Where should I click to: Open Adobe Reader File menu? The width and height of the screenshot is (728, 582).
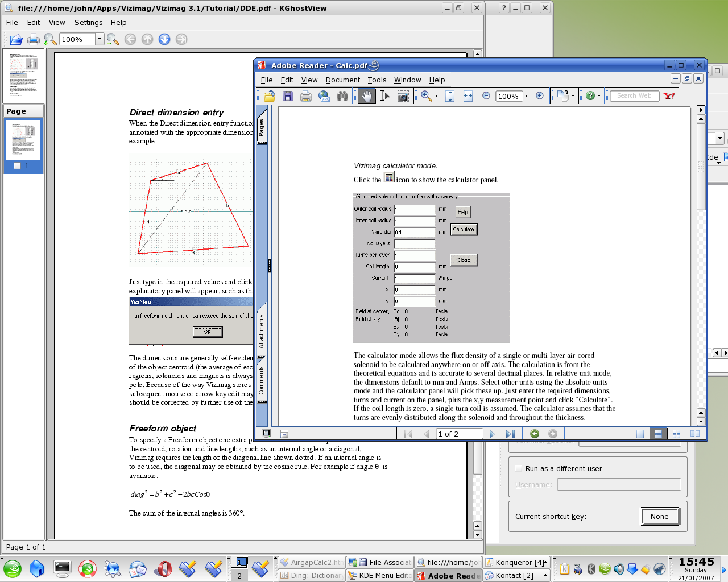point(267,80)
